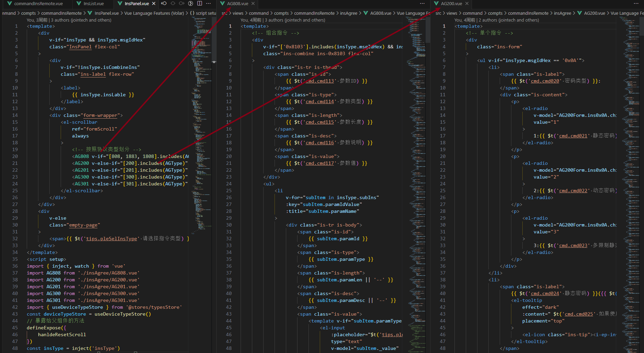Click the compts breadcrumb in the InsPanel editor
Viewport: 644px width, 353px height.
[28, 13]
